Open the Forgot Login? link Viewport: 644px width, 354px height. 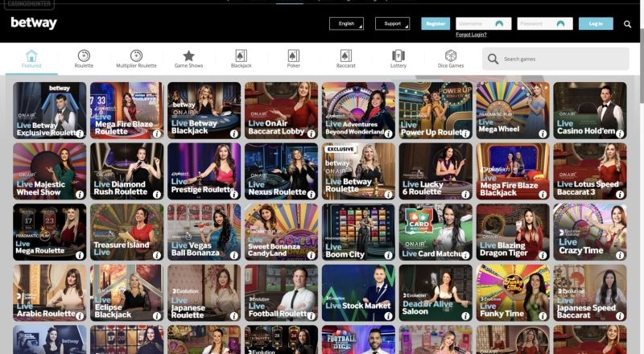coord(471,35)
